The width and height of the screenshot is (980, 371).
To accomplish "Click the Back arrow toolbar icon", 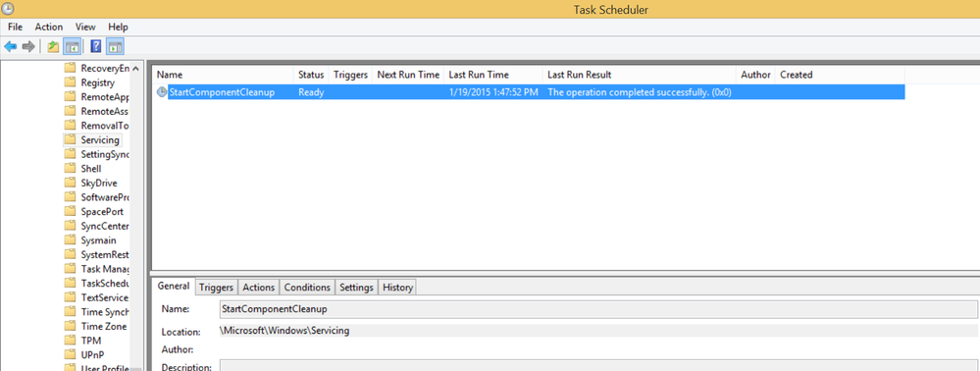I will 11,46.
